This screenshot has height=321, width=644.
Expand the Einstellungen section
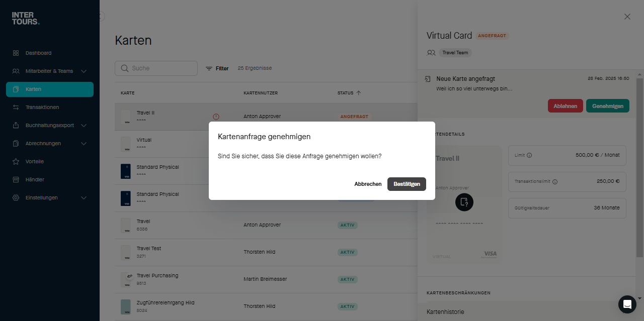(84, 198)
